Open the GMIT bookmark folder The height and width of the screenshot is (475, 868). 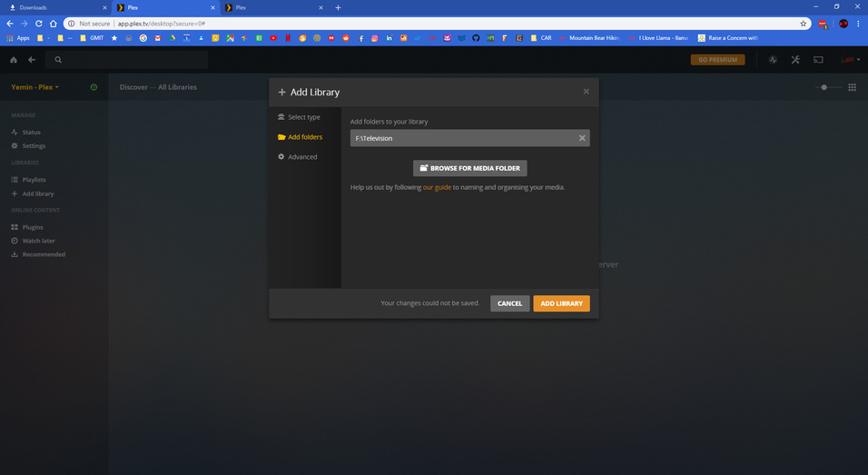click(92, 38)
